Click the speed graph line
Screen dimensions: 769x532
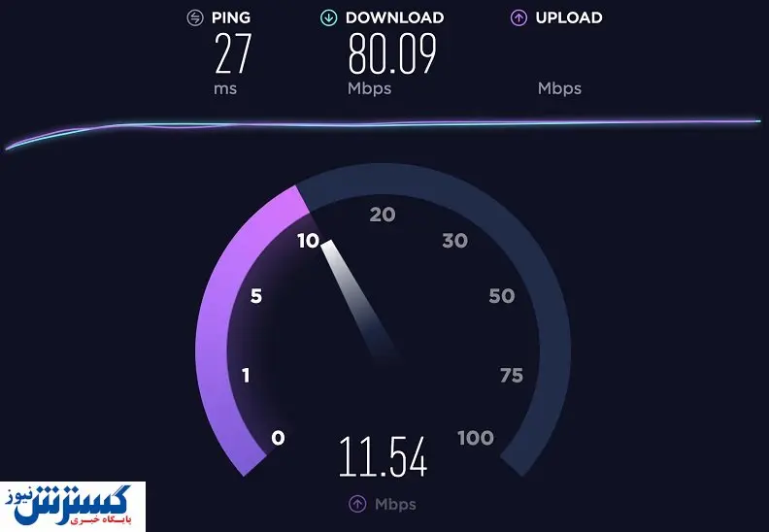click(x=383, y=125)
